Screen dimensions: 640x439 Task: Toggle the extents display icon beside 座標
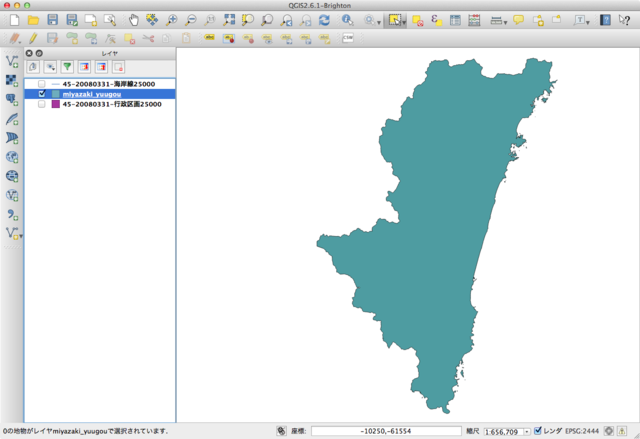pyautogui.click(x=281, y=431)
